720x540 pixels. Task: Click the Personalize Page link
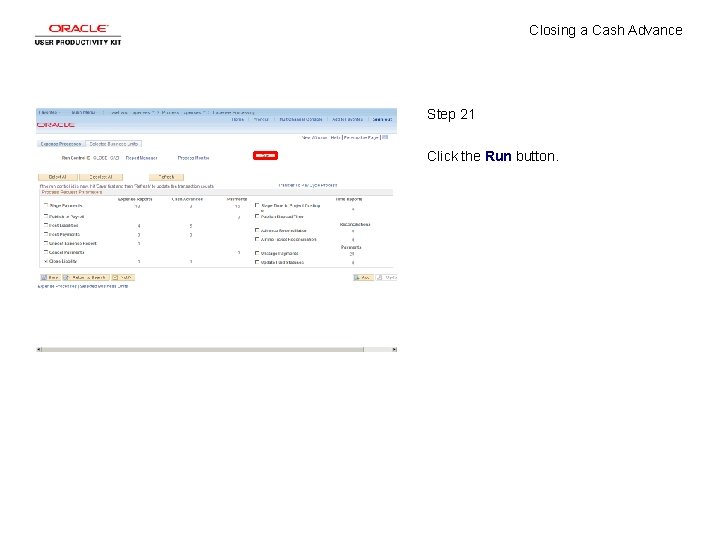pos(361,137)
